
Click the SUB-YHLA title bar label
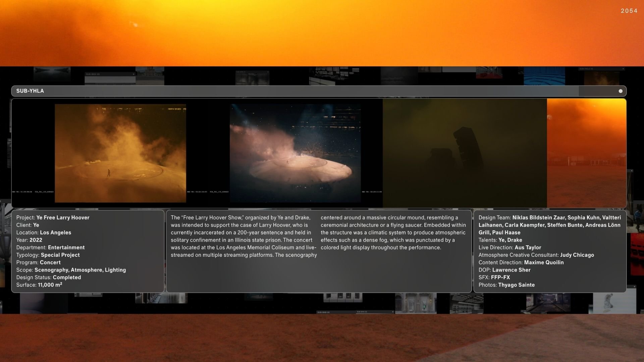tap(30, 91)
